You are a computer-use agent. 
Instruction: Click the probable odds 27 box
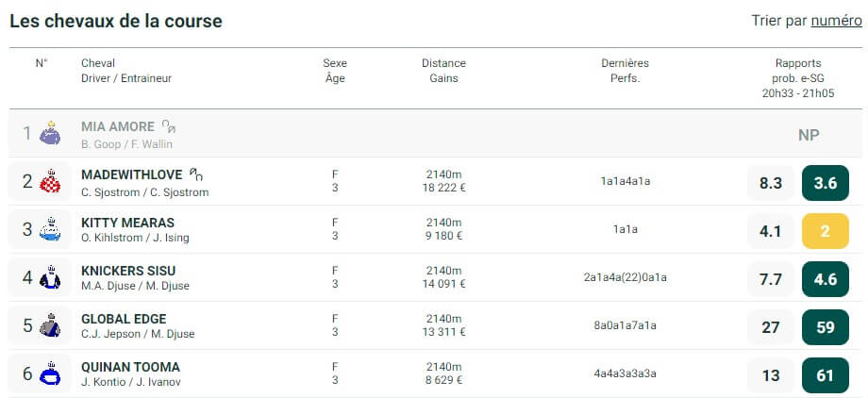click(771, 327)
